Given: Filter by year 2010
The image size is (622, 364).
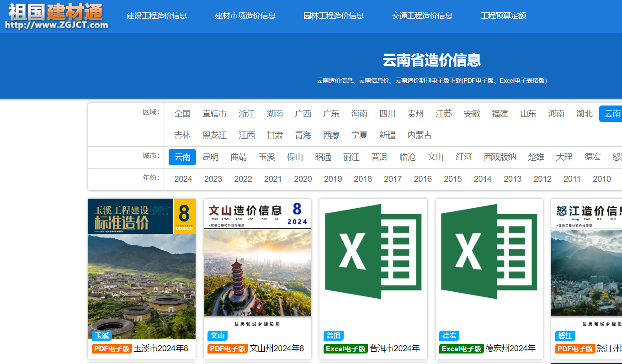Looking at the screenshot, I should (x=602, y=179).
